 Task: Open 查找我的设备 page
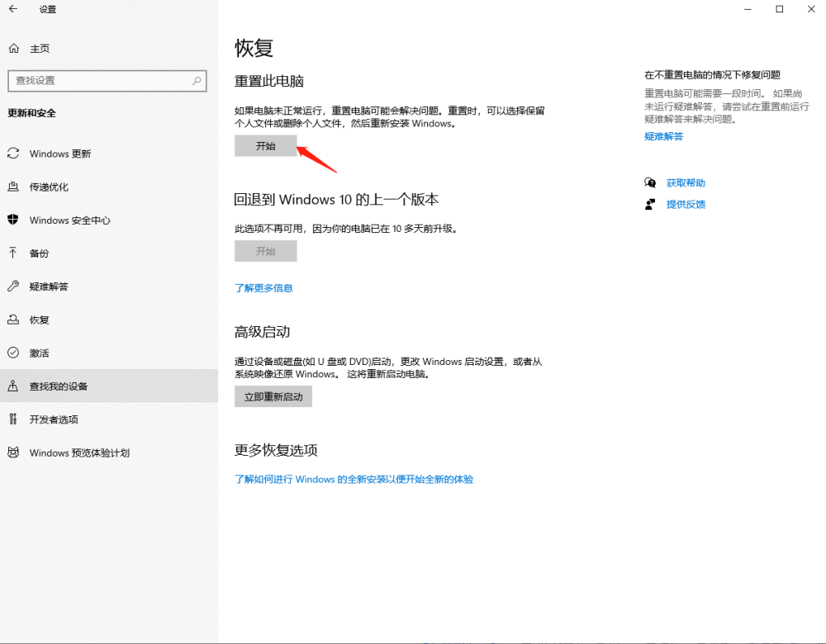(x=109, y=386)
